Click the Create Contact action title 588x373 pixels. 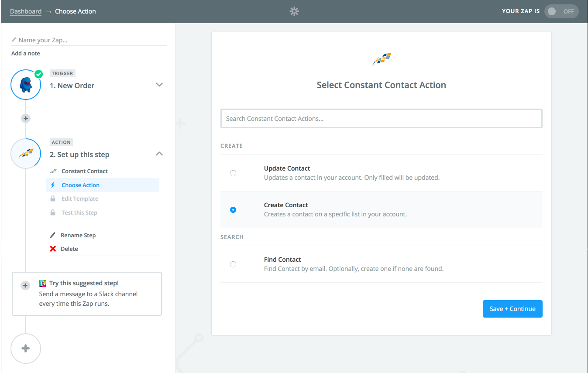tap(286, 205)
